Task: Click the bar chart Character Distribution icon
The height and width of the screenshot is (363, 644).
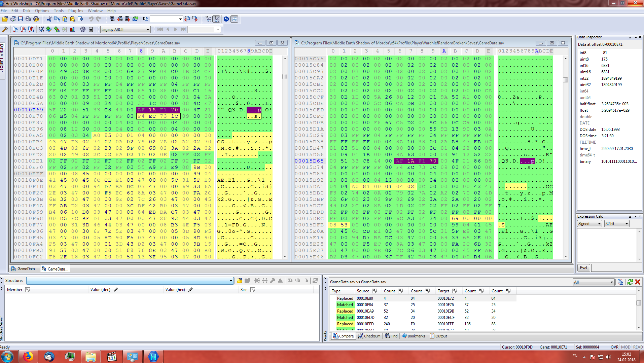Action: [72, 30]
